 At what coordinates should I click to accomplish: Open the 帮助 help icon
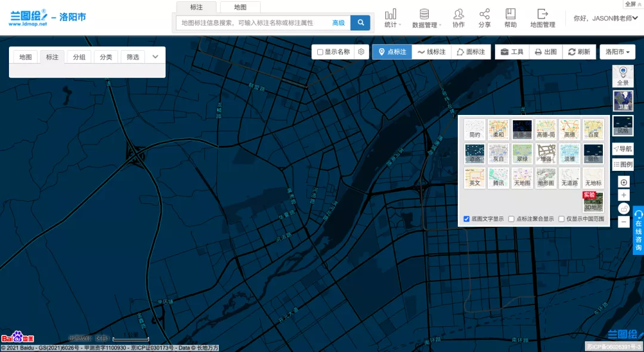pyautogui.click(x=510, y=18)
